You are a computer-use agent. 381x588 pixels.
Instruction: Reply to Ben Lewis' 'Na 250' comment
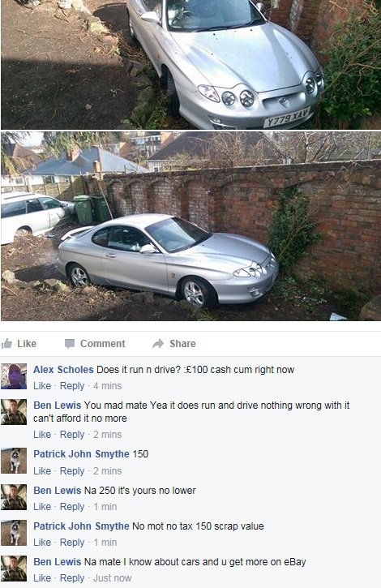click(x=72, y=507)
